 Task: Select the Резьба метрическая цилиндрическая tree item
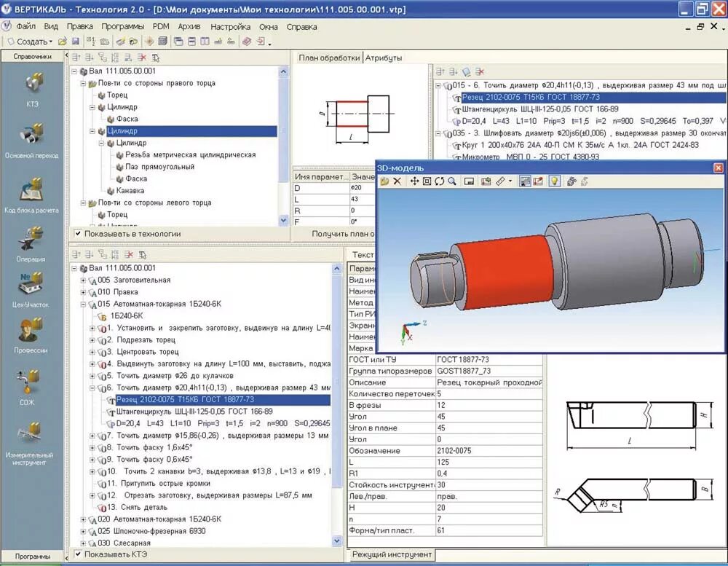click(190, 154)
